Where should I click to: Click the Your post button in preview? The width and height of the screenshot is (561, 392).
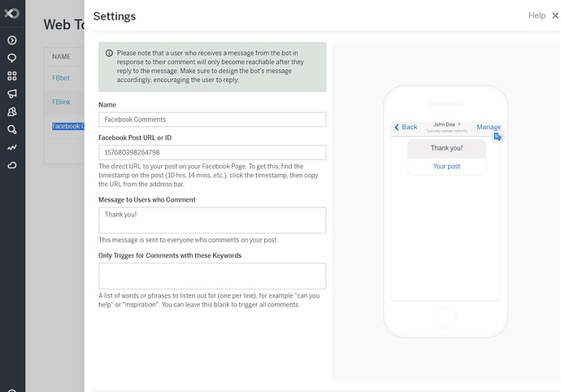[446, 167]
